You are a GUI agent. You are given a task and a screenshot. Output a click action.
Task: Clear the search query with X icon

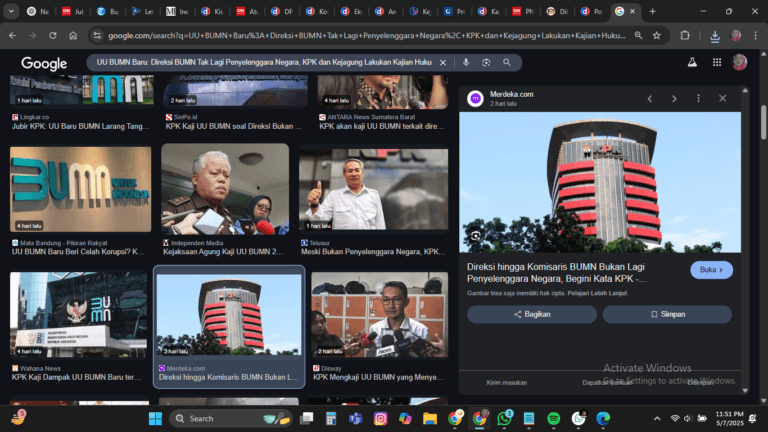coord(443,63)
